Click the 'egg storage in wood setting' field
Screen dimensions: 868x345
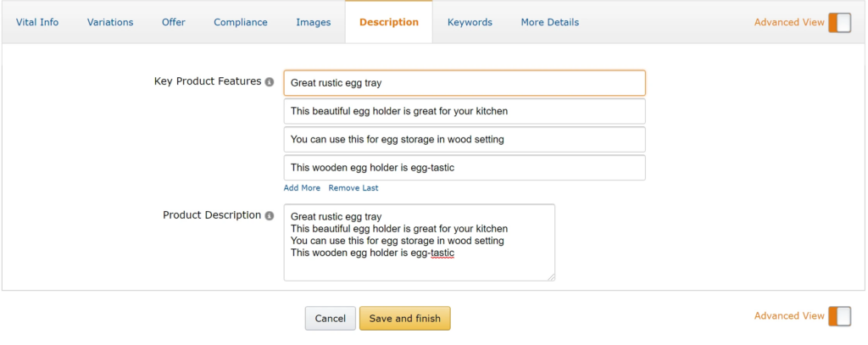click(x=465, y=139)
